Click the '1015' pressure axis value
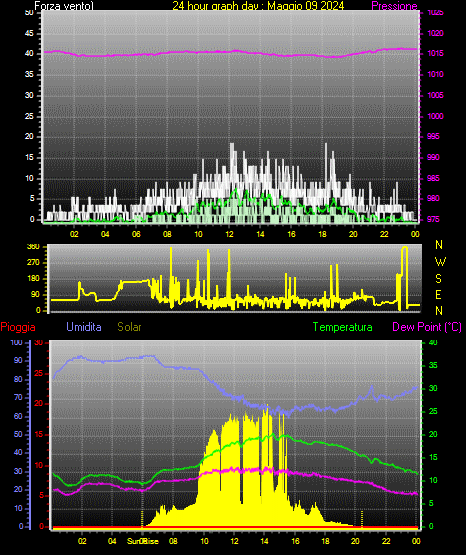This screenshot has width=466, height=555. tap(436, 53)
